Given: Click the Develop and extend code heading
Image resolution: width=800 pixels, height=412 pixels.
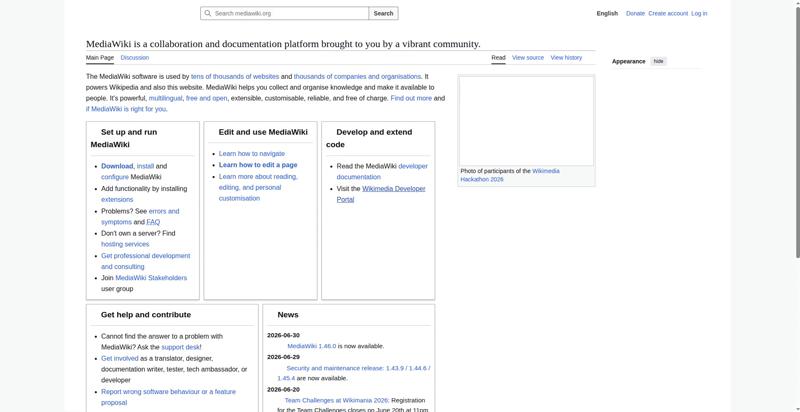Looking at the screenshot, I should click(369, 138).
